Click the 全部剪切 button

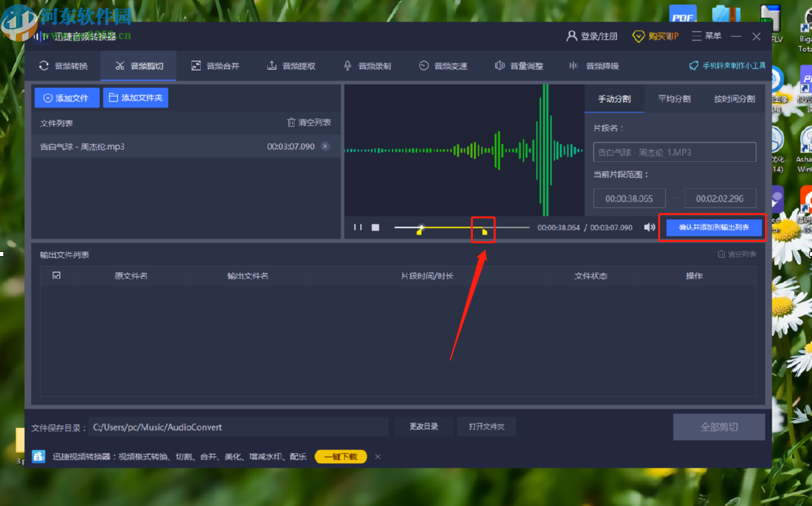[719, 427]
